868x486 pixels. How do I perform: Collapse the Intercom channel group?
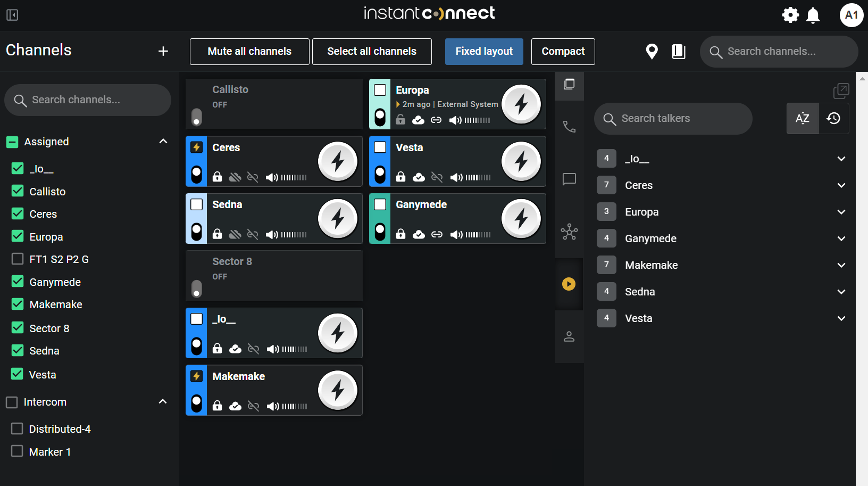(163, 401)
